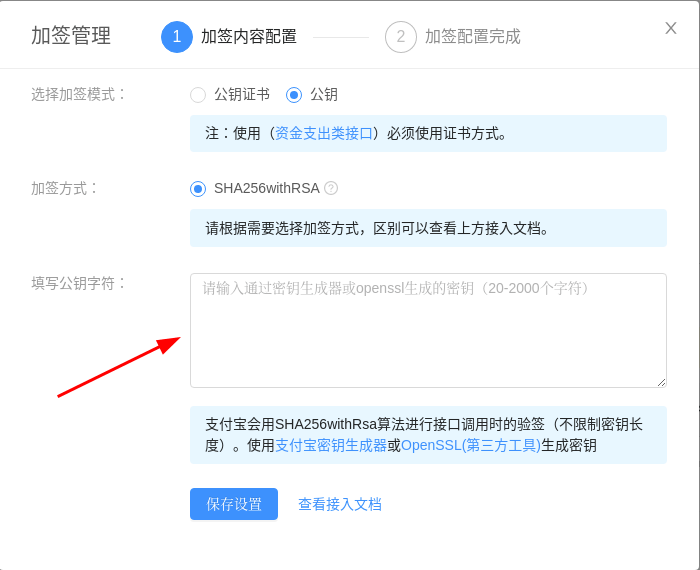Image resolution: width=700 pixels, height=570 pixels.
Task: Click the step 2 circle indicator
Action: [401, 37]
